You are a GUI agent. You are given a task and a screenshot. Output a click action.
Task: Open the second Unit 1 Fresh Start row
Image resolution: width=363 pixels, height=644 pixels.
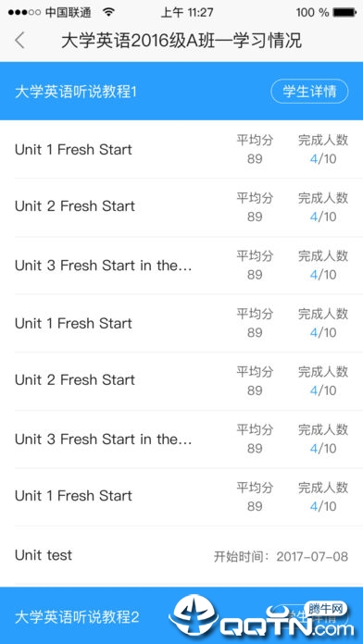point(181,323)
